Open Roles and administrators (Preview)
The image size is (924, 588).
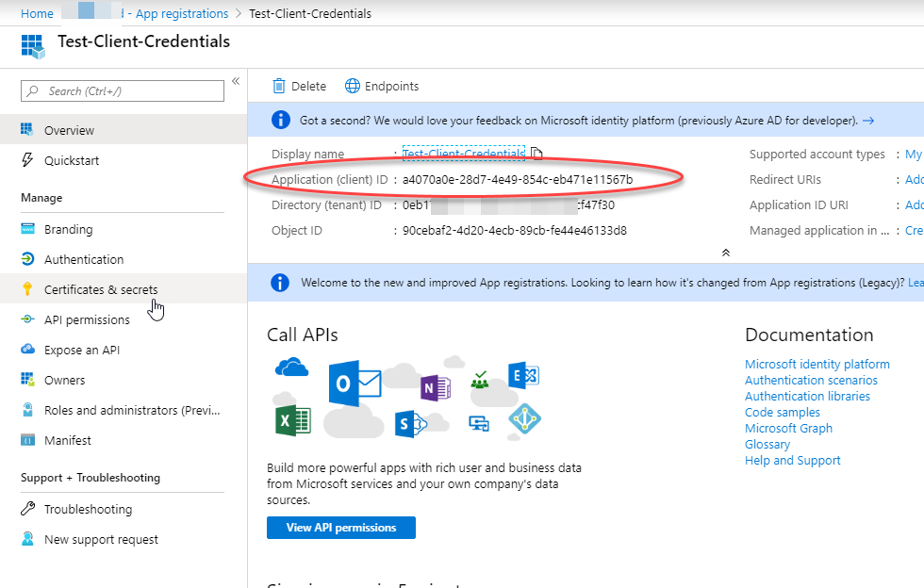[x=124, y=409]
